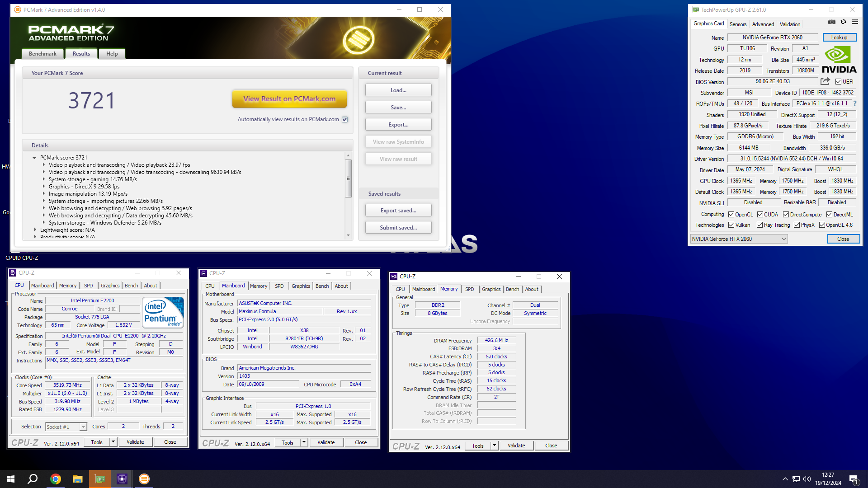Open the volume tray icon
Image resolution: width=868 pixels, height=488 pixels.
807,479
